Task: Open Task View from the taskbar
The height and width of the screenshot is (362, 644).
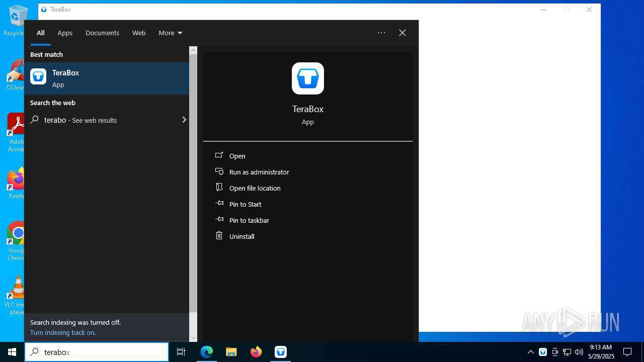Action: 181,352
